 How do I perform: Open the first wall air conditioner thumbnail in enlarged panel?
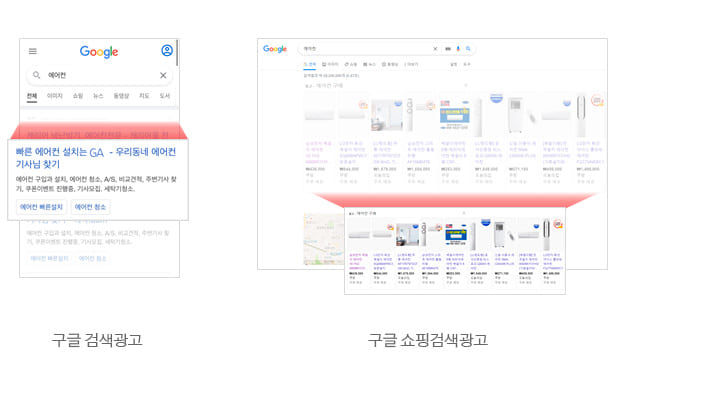point(359,235)
